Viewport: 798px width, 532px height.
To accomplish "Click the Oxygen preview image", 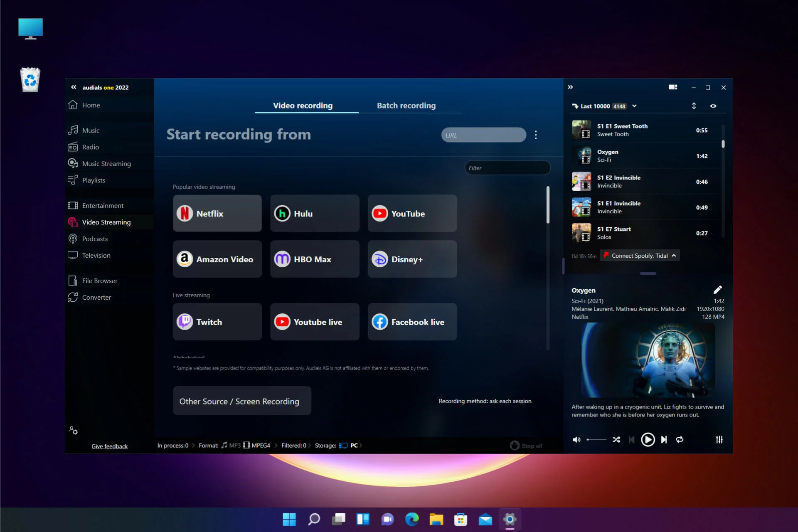I will tap(648, 360).
